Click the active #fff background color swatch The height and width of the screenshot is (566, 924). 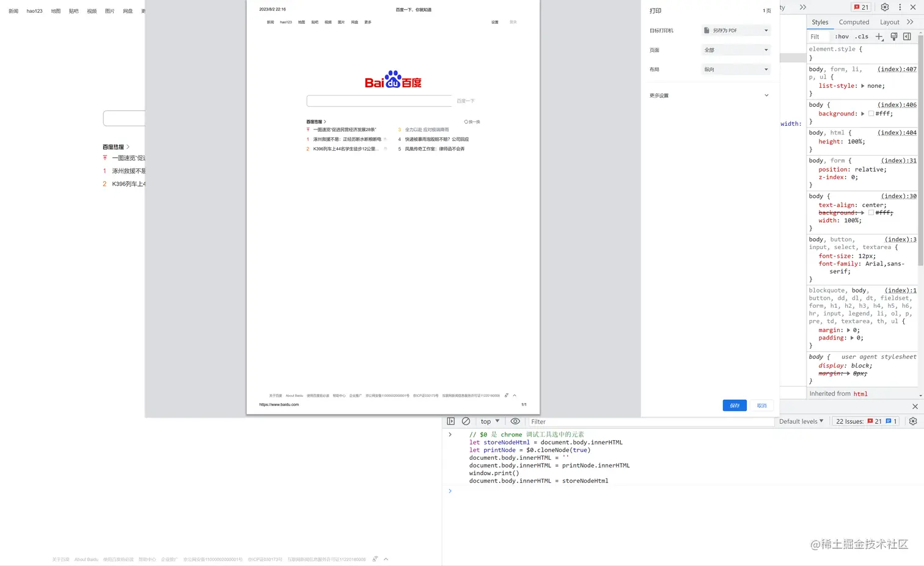click(871, 114)
